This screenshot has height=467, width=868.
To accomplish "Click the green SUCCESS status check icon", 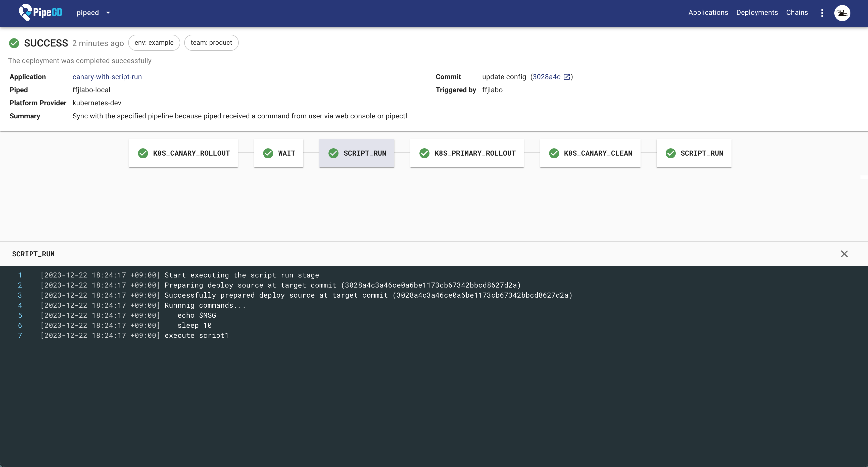I will 14,43.
